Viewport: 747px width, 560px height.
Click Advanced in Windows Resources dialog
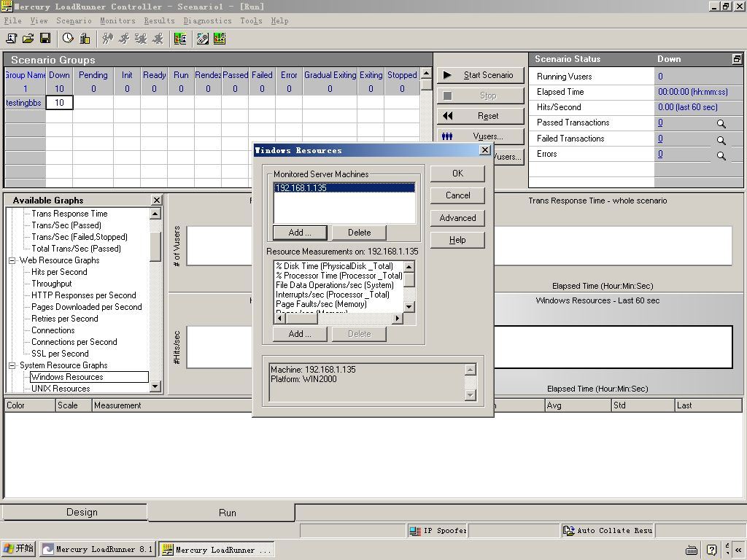pyautogui.click(x=457, y=217)
